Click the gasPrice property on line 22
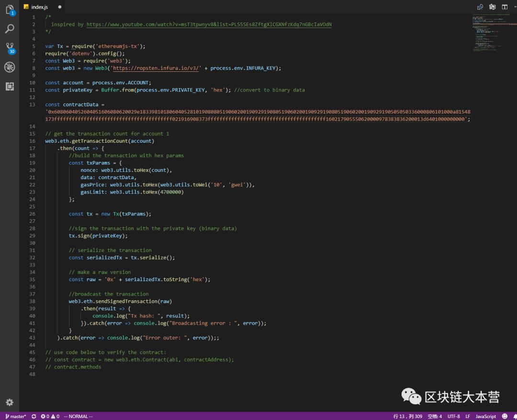517x420 pixels. click(92, 185)
